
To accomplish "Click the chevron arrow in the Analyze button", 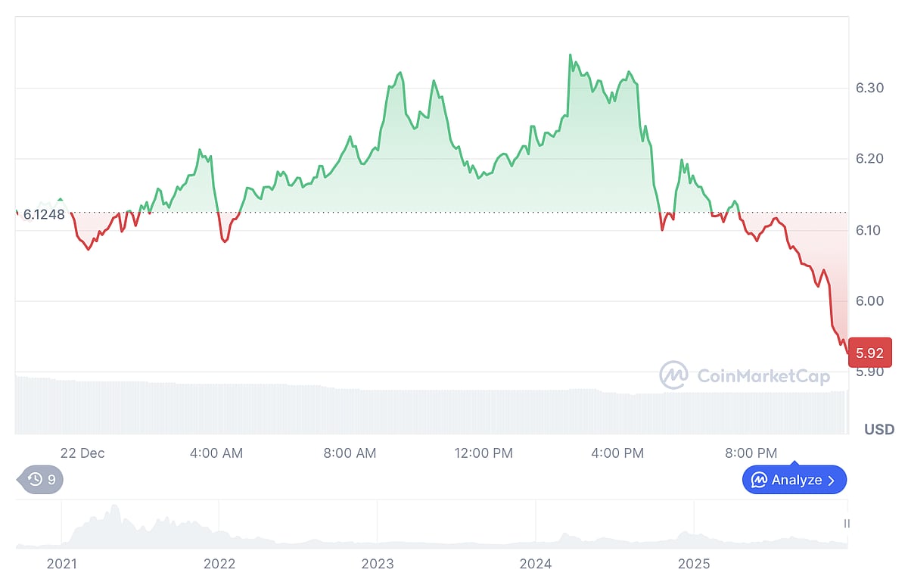I will coord(832,480).
